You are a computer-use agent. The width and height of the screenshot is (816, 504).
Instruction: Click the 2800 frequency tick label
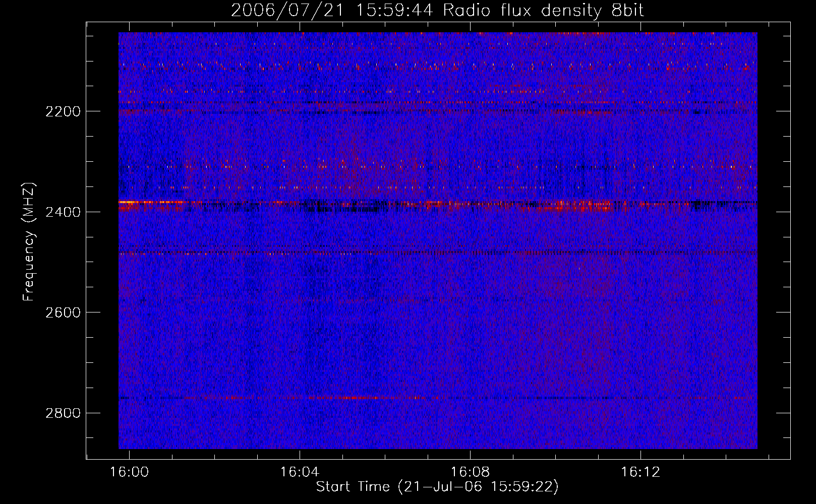(x=63, y=413)
